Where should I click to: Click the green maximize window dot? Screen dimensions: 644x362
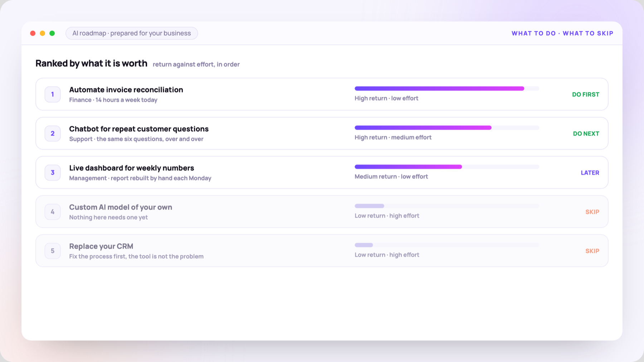[x=52, y=33]
